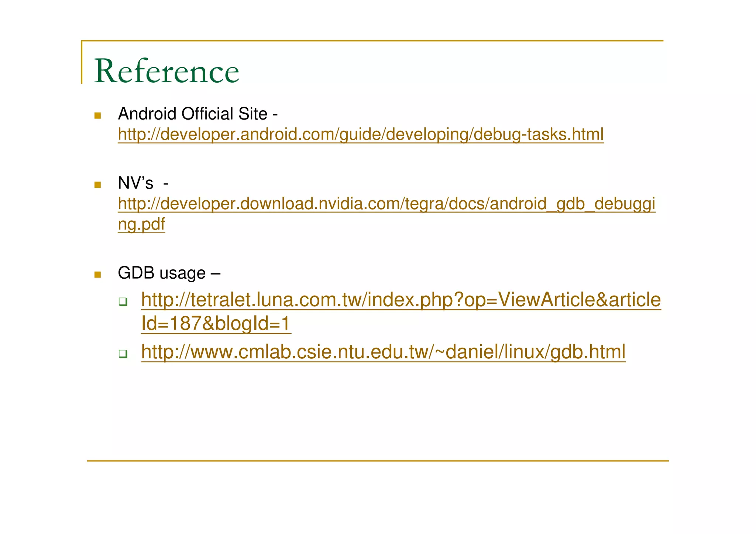Select the "Reference" slide title
Image resolution: width=756 pixels, height=534 pixels.
point(167,71)
